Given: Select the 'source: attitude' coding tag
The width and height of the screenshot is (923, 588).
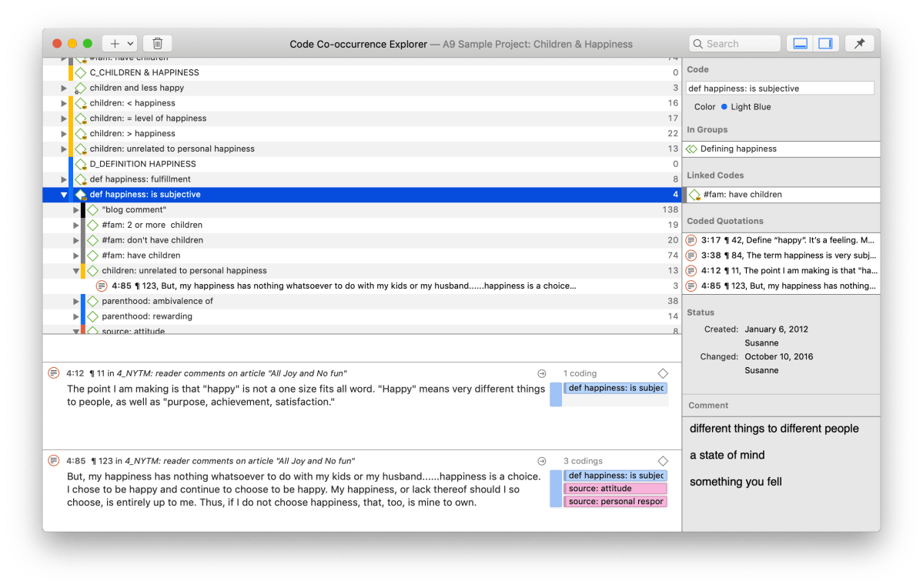Looking at the screenshot, I should click(x=616, y=489).
